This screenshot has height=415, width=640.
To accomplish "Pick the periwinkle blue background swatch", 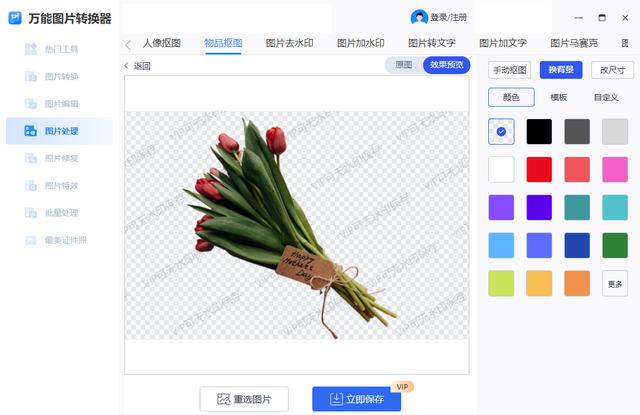I will [x=539, y=245].
